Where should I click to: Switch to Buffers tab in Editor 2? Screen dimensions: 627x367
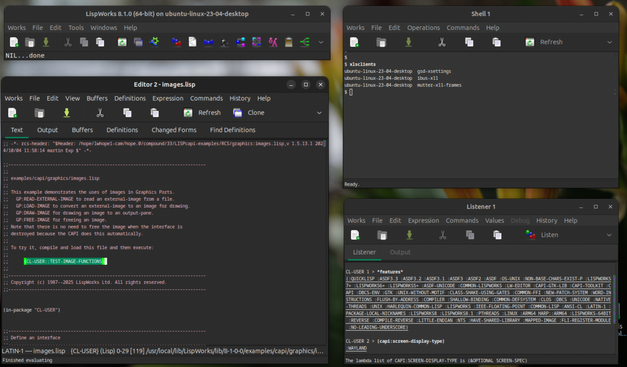coord(82,130)
